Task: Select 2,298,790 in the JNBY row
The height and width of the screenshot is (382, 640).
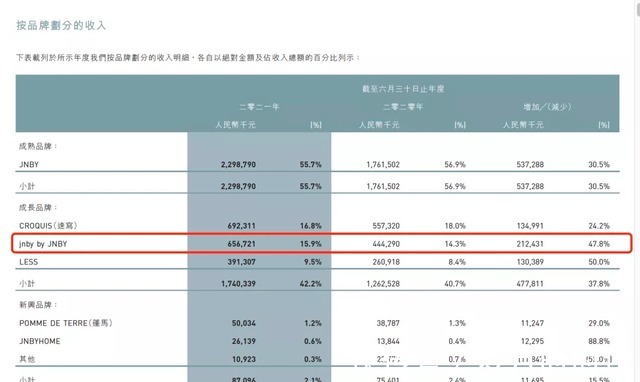Action: 238,164
